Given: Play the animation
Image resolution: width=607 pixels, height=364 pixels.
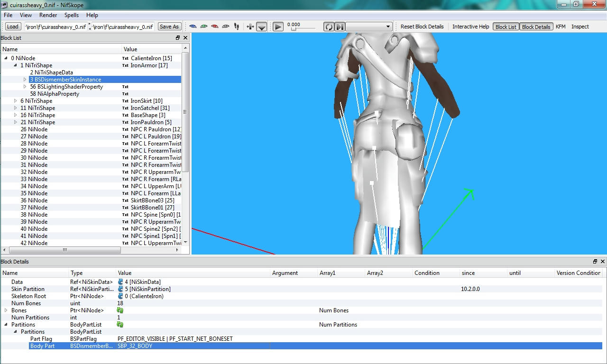Looking at the screenshot, I should point(278,27).
